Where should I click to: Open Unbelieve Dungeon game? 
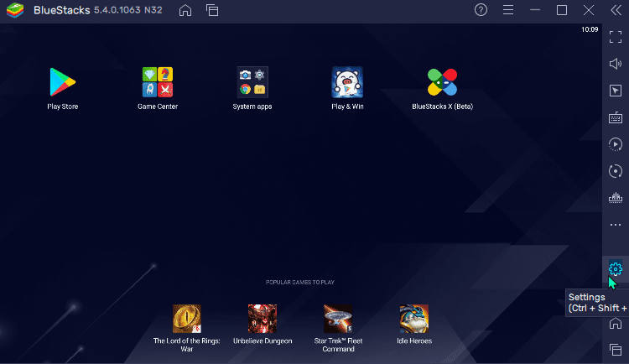(x=263, y=319)
